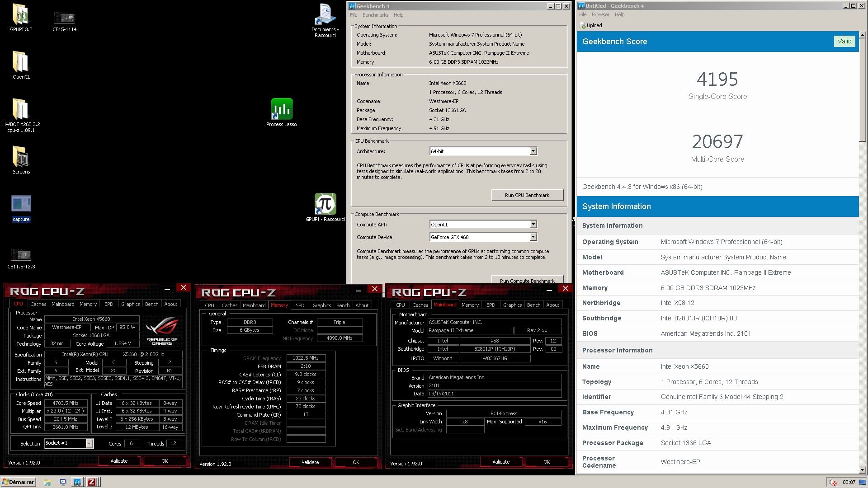The height and width of the screenshot is (488, 868).
Task: Open the Documents shortcut icon
Action: coord(325,20)
